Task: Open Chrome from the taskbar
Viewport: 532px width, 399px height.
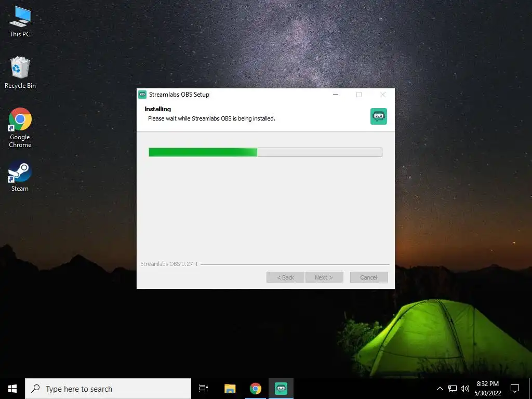Action: click(x=256, y=389)
